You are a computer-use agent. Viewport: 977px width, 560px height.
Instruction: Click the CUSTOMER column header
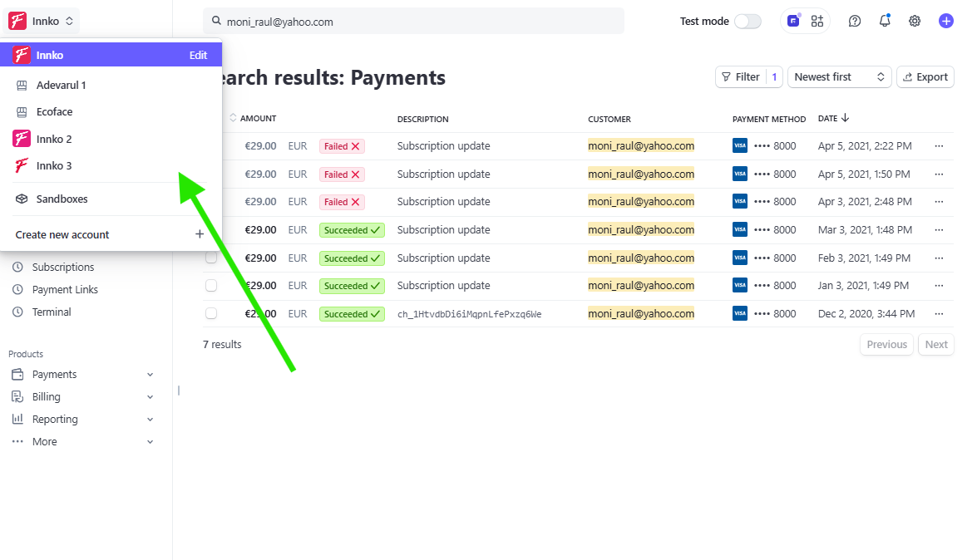(609, 119)
